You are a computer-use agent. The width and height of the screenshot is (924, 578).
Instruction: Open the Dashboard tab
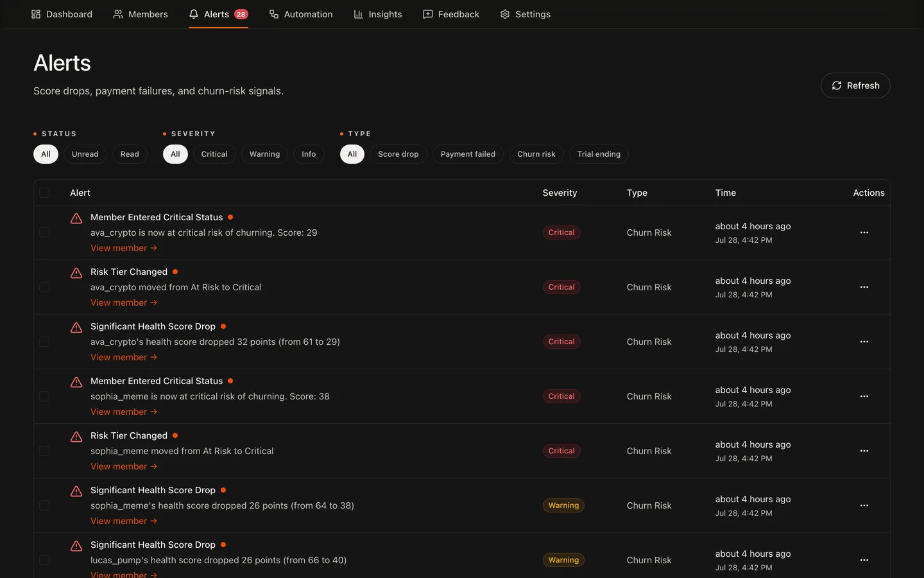pos(62,14)
